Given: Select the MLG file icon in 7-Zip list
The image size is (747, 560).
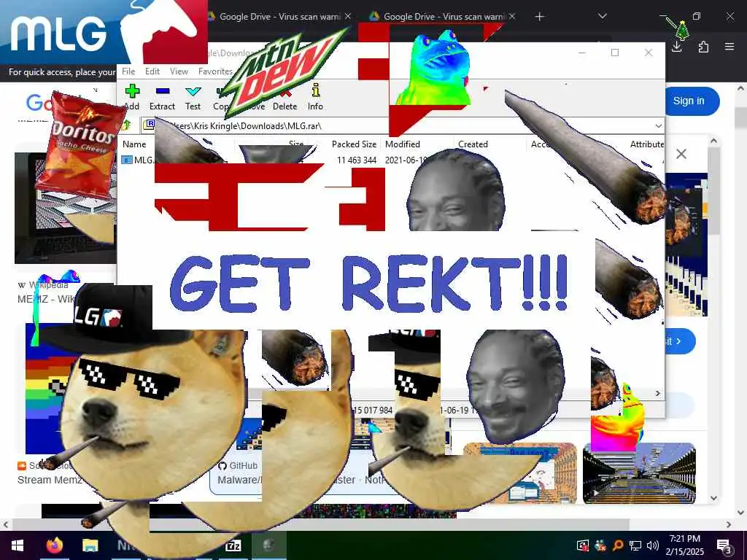Looking at the screenshot, I should (x=127, y=160).
